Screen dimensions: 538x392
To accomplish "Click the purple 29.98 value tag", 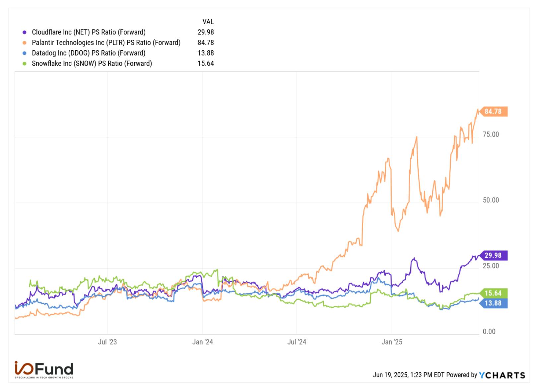I will pyautogui.click(x=493, y=255).
